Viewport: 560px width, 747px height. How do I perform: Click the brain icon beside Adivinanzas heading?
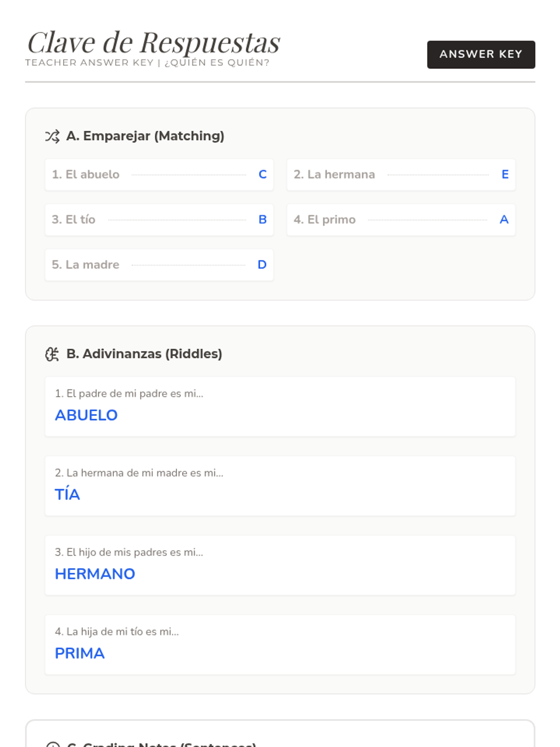click(52, 354)
